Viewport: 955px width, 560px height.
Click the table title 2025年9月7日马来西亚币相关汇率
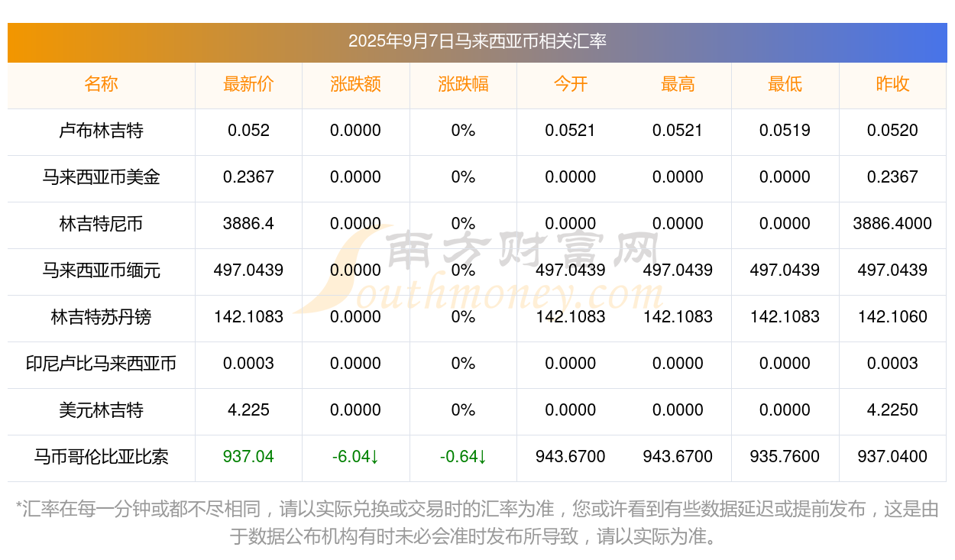tap(477, 41)
